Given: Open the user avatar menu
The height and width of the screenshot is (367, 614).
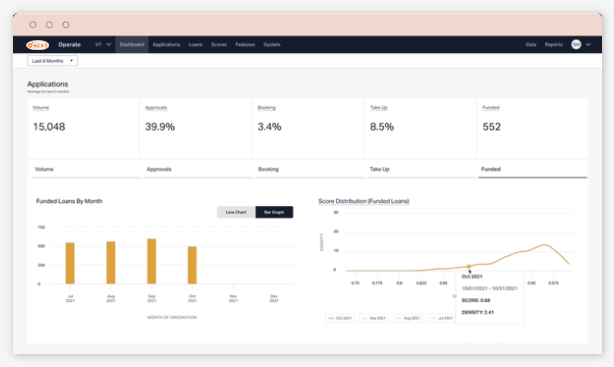Looking at the screenshot, I should click(x=576, y=45).
